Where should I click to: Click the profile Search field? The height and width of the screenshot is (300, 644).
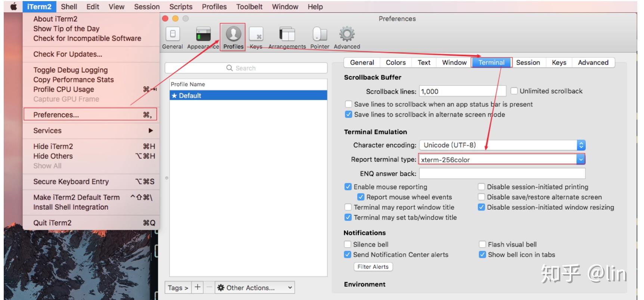coord(246,68)
